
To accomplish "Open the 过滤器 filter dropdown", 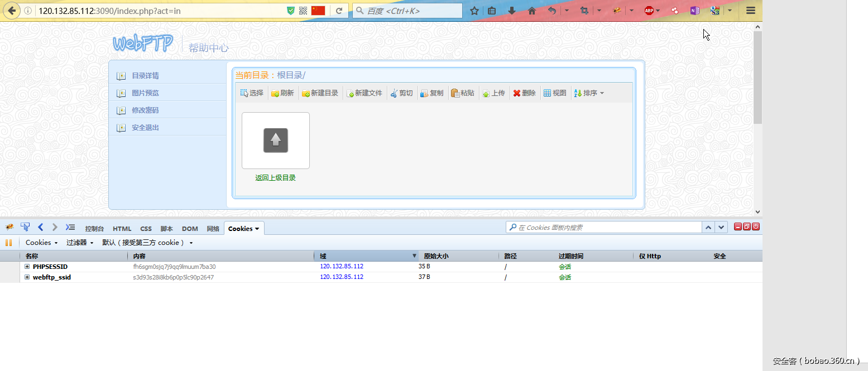I will pos(78,242).
